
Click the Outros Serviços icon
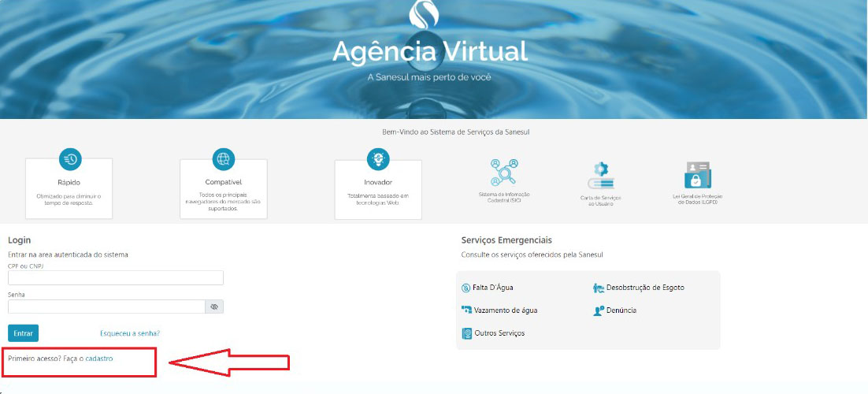(466, 333)
